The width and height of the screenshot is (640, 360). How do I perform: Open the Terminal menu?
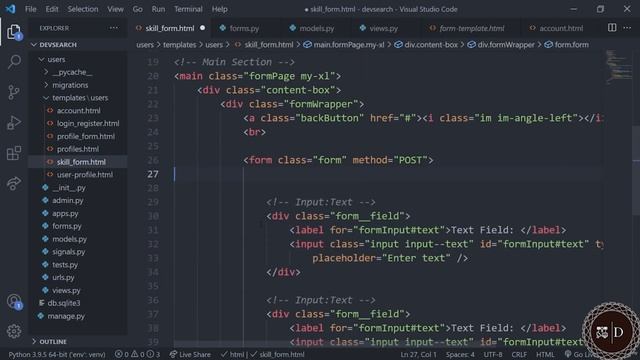188,9
